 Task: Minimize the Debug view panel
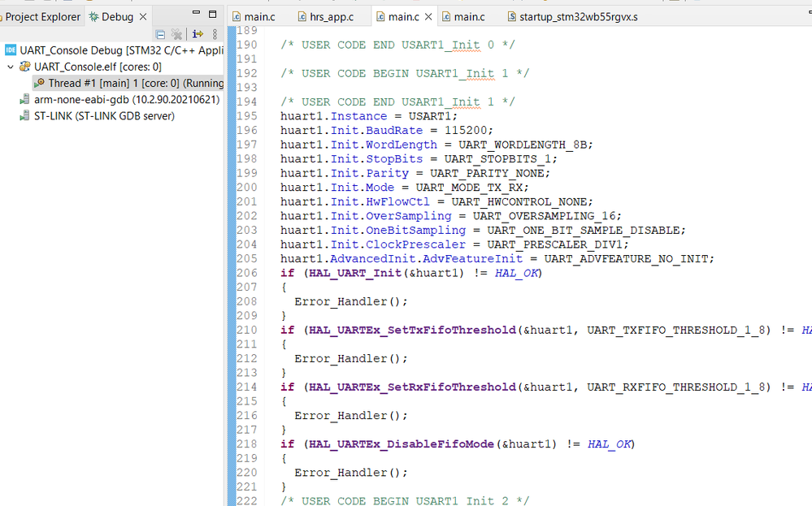click(x=196, y=13)
